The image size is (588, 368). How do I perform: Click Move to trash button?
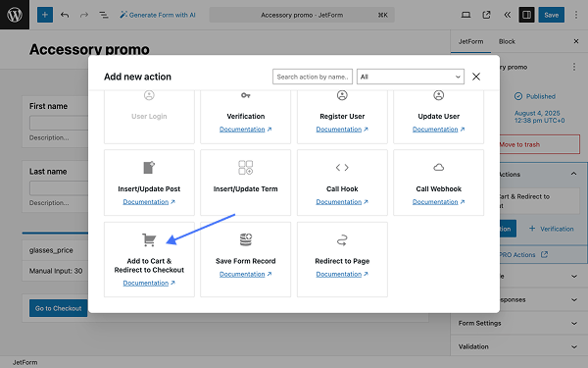pos(540,144)
